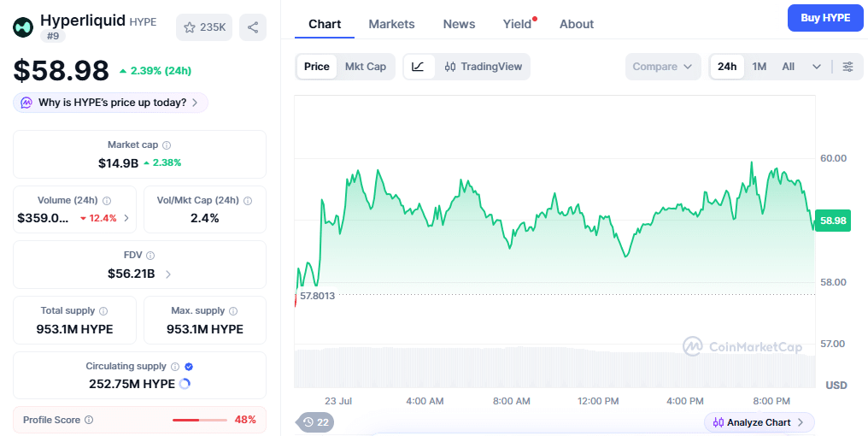Expand Volume (24h) details chevron

(126, 218)
